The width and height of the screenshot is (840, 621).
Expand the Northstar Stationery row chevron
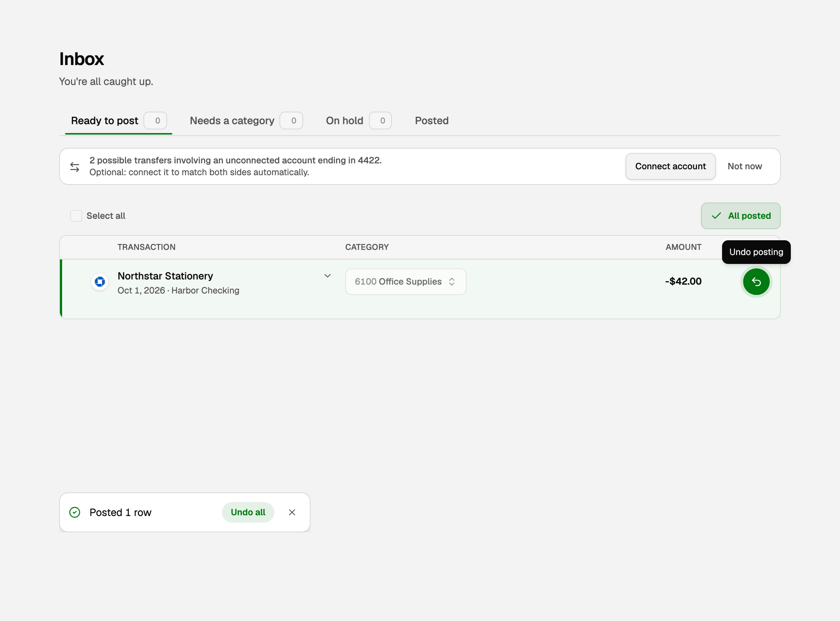[x=327, y=275]
